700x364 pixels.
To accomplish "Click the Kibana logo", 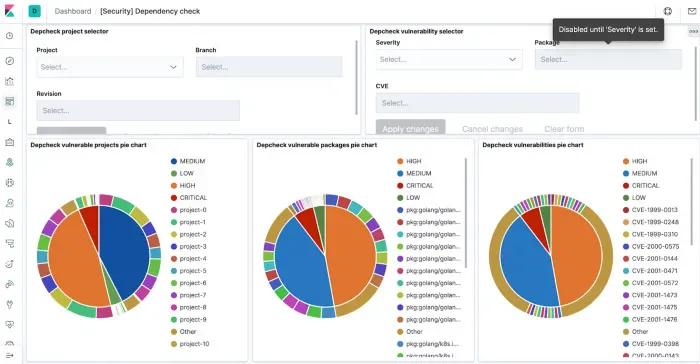I will tap(9, 11).
